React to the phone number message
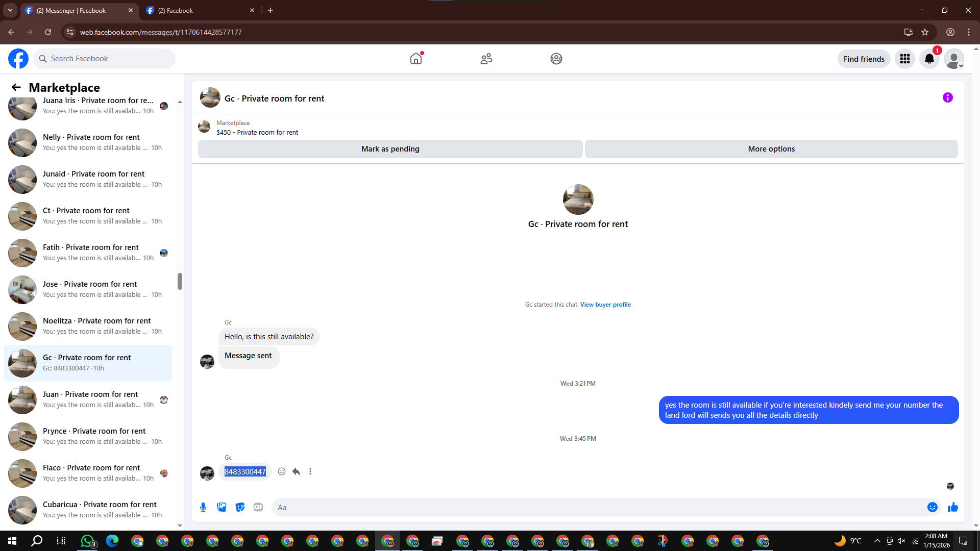Screen dimensions: 980x551 tap(282, 471)
